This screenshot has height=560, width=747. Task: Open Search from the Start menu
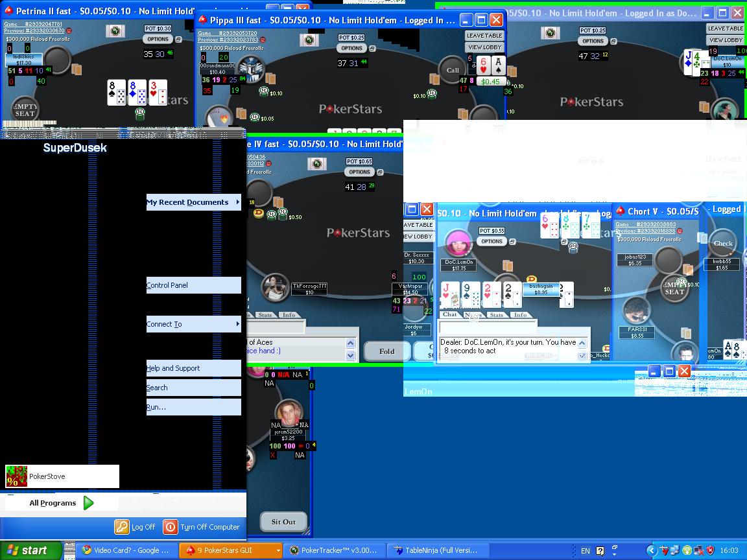click(x=193, y=388)
